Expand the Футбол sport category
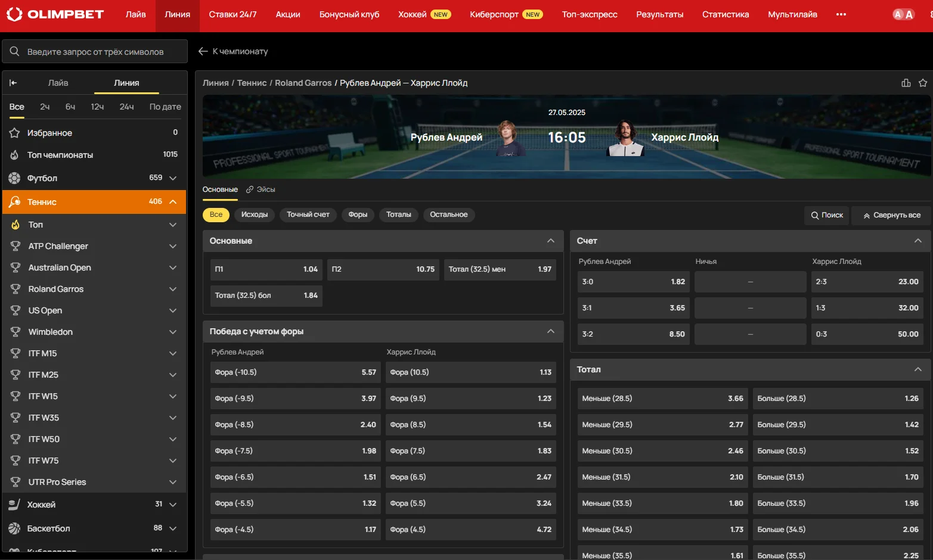 [173, 178]
